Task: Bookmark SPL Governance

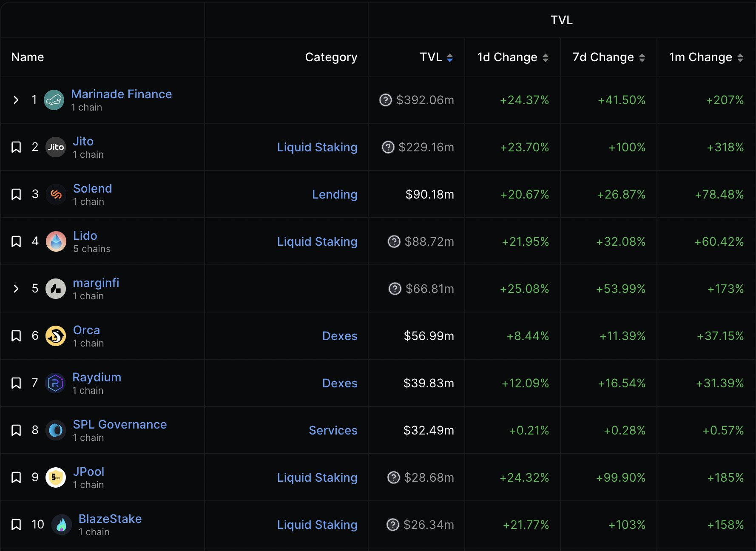Action: 16,430
